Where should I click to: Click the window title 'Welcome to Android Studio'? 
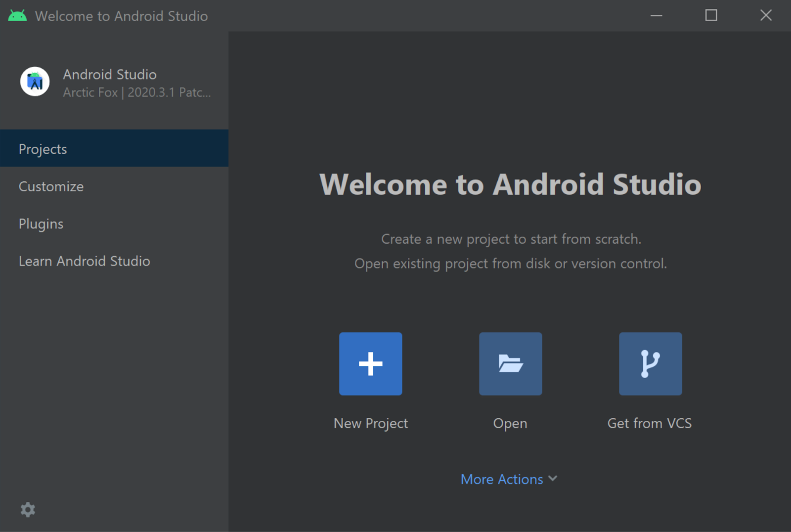(x=122, y=16)
